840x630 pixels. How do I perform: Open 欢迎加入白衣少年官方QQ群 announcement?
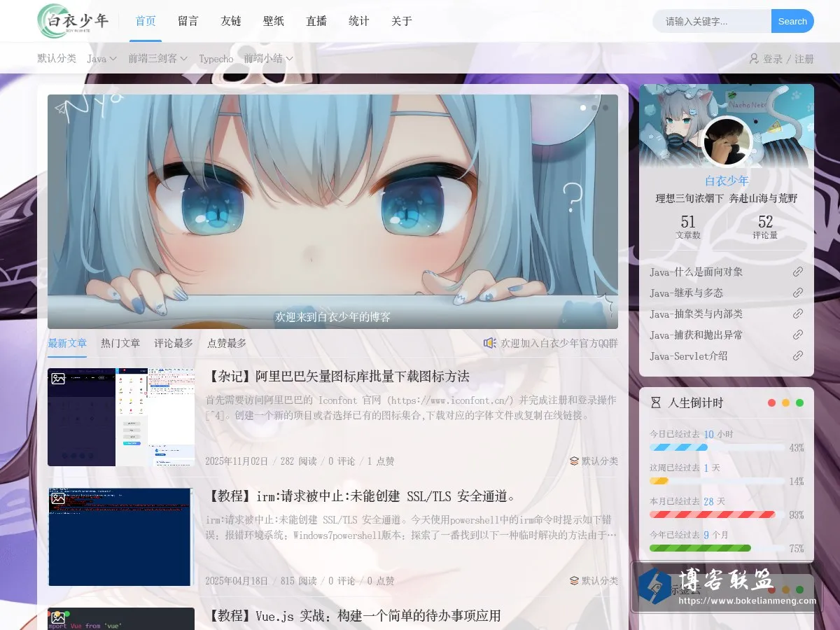coord(559,343)
